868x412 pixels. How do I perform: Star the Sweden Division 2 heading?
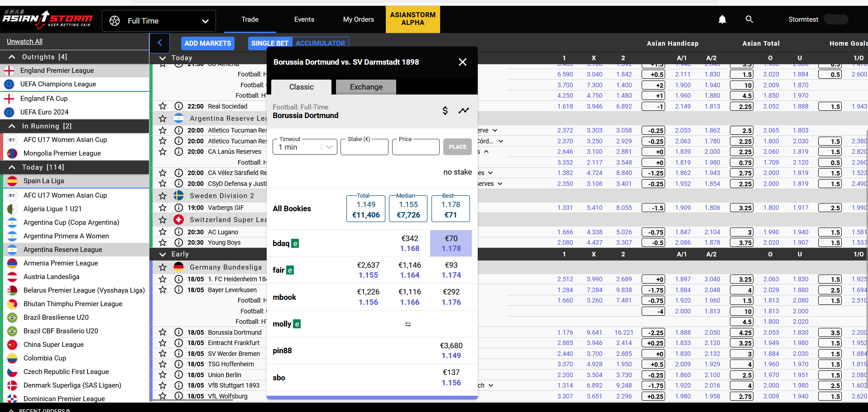pyautogui.click(x=163, y=196)
